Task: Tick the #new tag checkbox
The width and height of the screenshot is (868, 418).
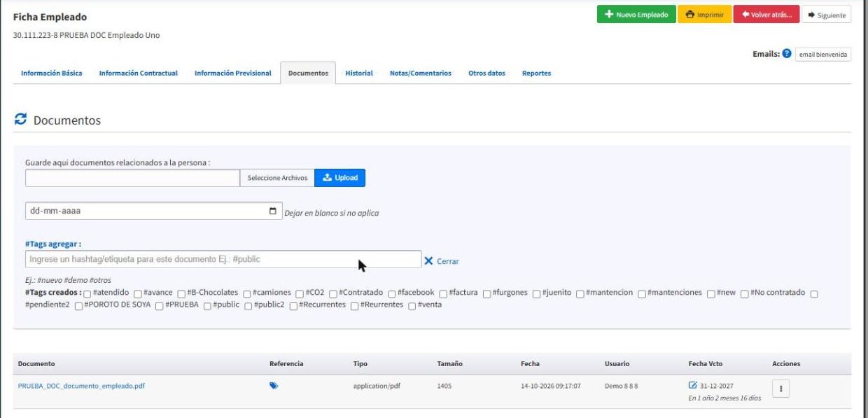Action: [711, 293]
